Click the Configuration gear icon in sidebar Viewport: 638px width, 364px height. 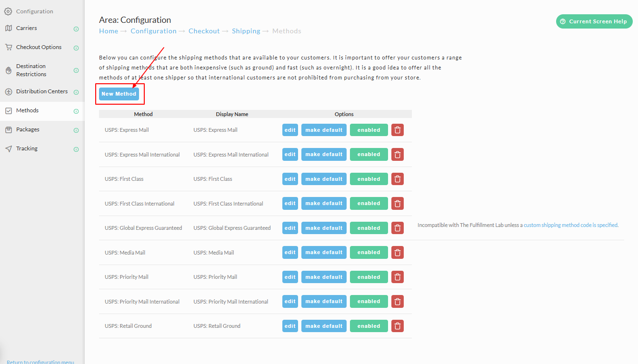(8, 11)
